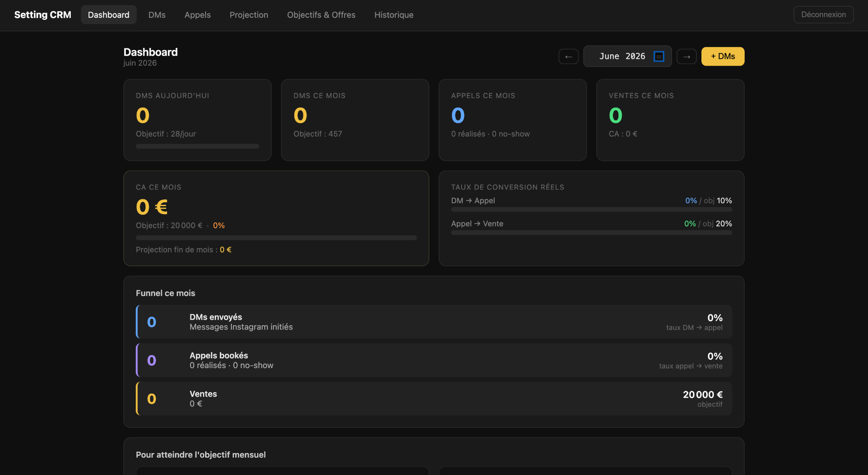View the Historique tab
Screen dimensions: 868x475
(394, 15)
